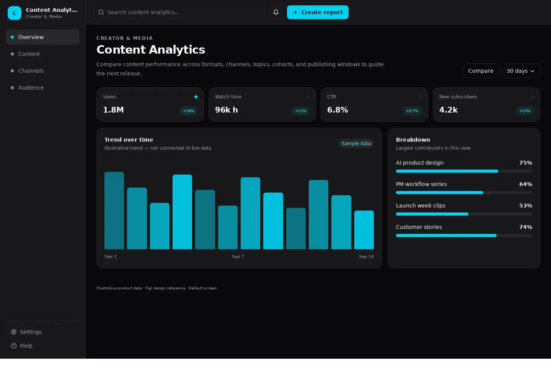Click the last chart bar above Sep 14
Screen dimensions: 551x392
(x=364, y=230)
